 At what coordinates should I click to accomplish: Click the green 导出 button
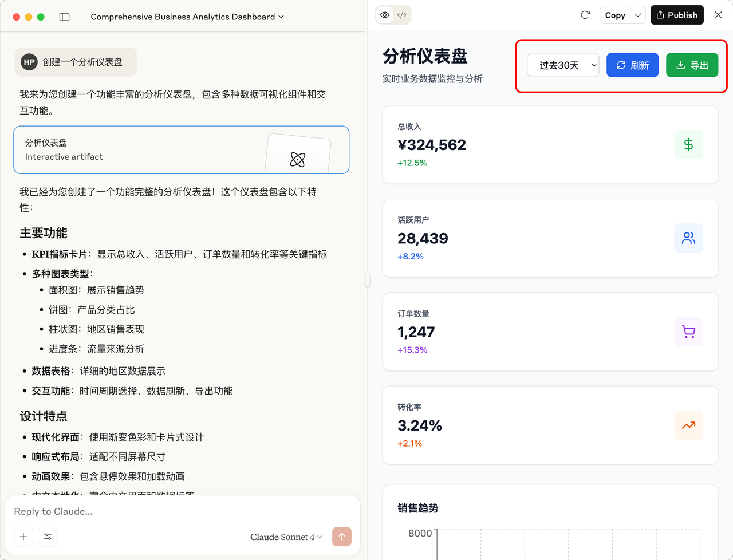[x=692, y=65]
